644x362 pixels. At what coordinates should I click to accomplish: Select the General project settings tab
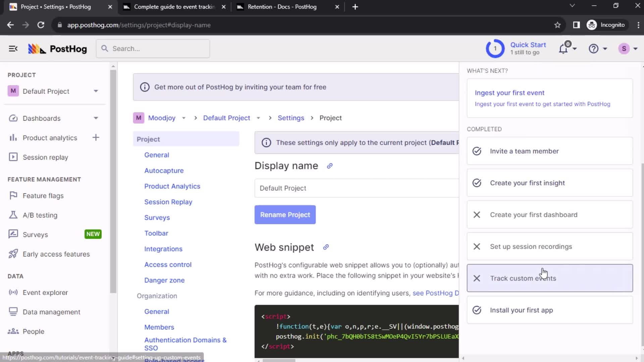157,155
